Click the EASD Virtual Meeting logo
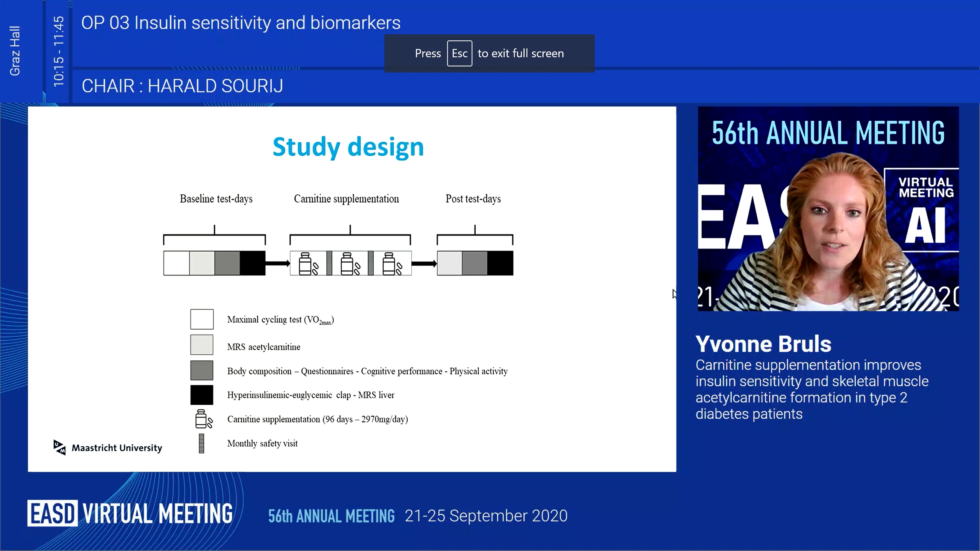 pyautogui.click(x=130, y=513)
